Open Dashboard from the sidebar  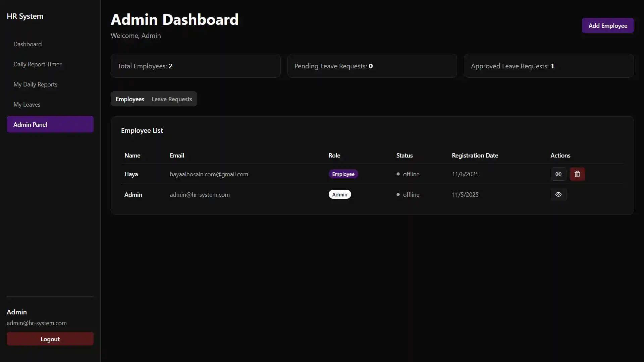click(x=28, y=44)
